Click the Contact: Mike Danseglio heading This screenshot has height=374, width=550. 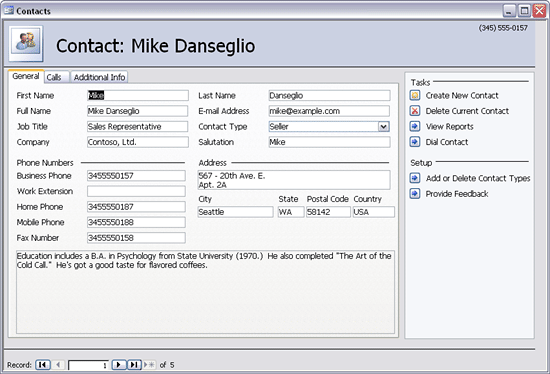point(156,46)
